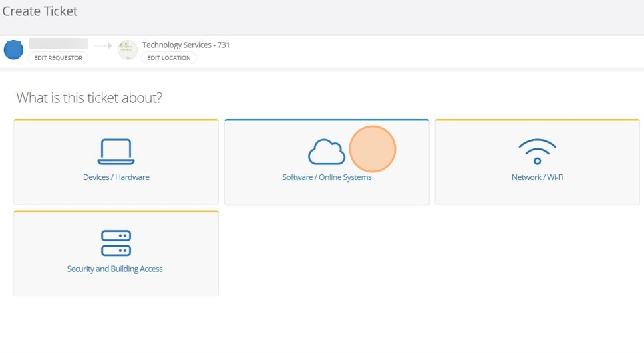
Task: Click the blurred requestor name field
Action: point(58,44)
